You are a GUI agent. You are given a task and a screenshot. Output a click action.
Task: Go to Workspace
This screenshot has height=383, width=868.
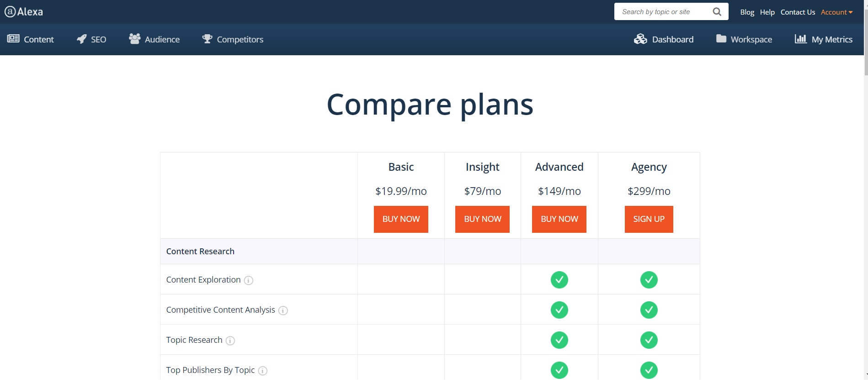[x=744, y=39]
